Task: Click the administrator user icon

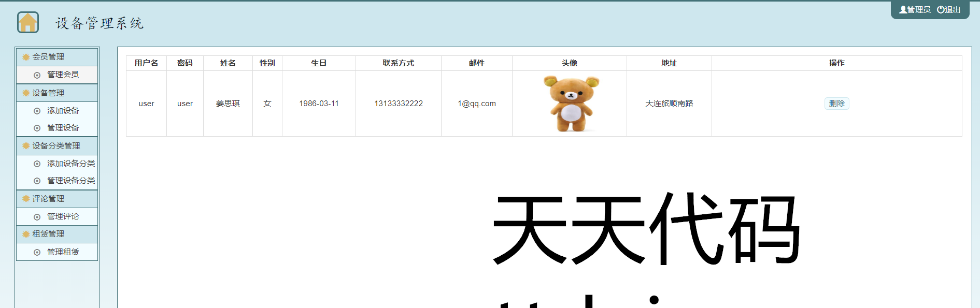Action: click(x=903, y=10)
